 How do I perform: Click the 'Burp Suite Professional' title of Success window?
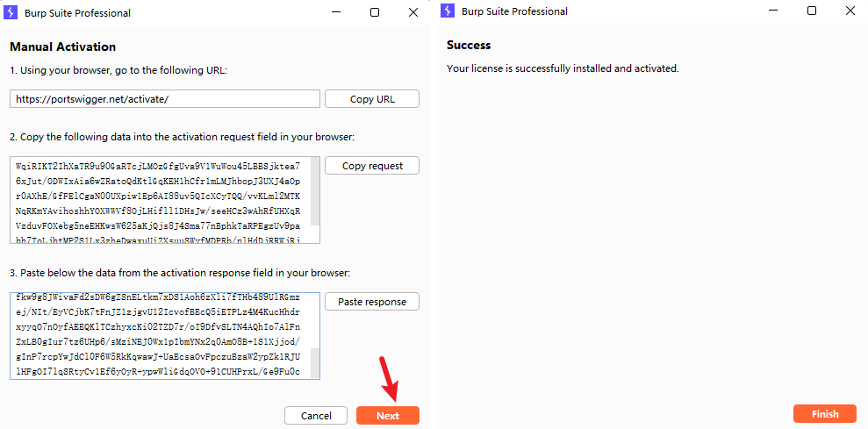coord(515,11)
